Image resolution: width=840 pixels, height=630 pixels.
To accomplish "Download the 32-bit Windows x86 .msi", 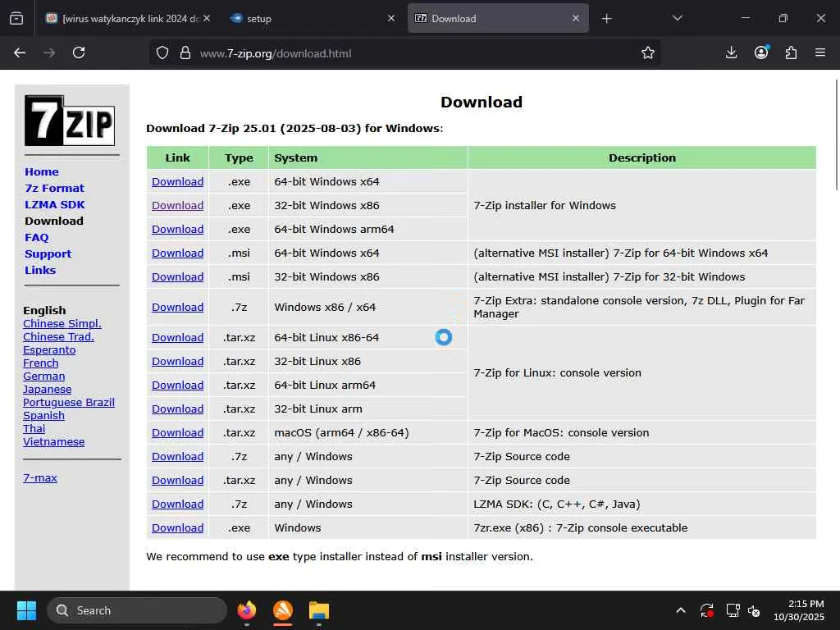I will click(177, 277).
